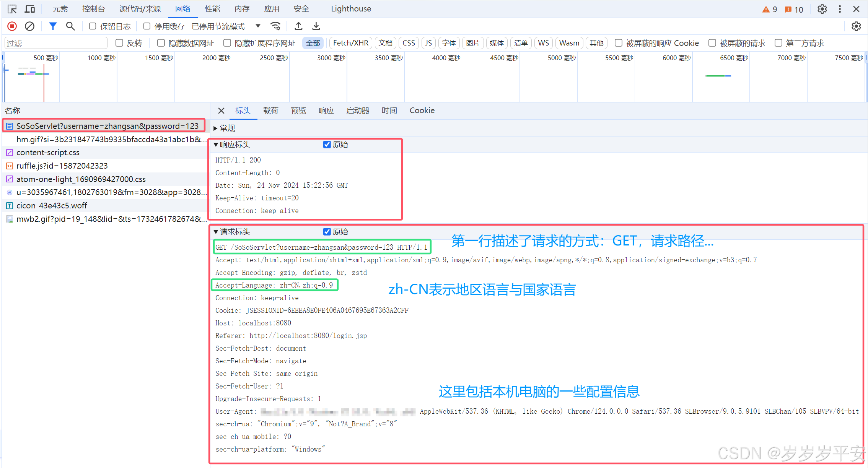Switch to the Preview tab
The height and width of the screenshot is (468, 868).
point(298,110)
